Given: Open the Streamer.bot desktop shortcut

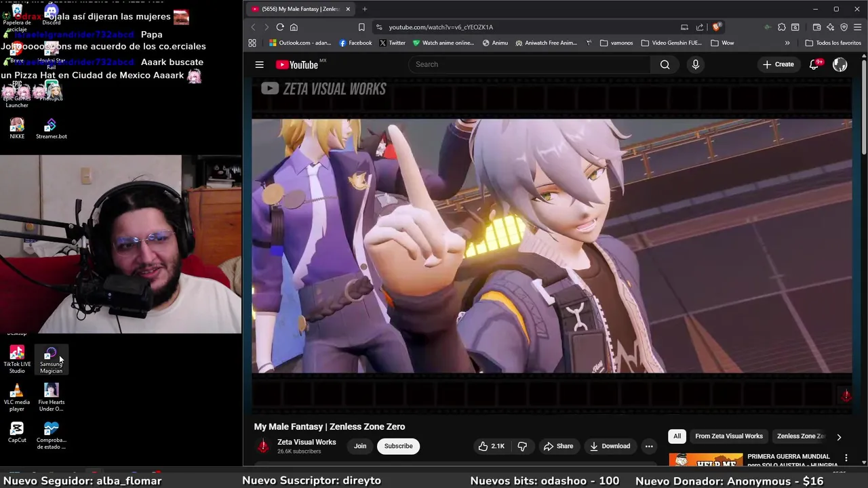Looking at the screenshot, I should (52, 128).
